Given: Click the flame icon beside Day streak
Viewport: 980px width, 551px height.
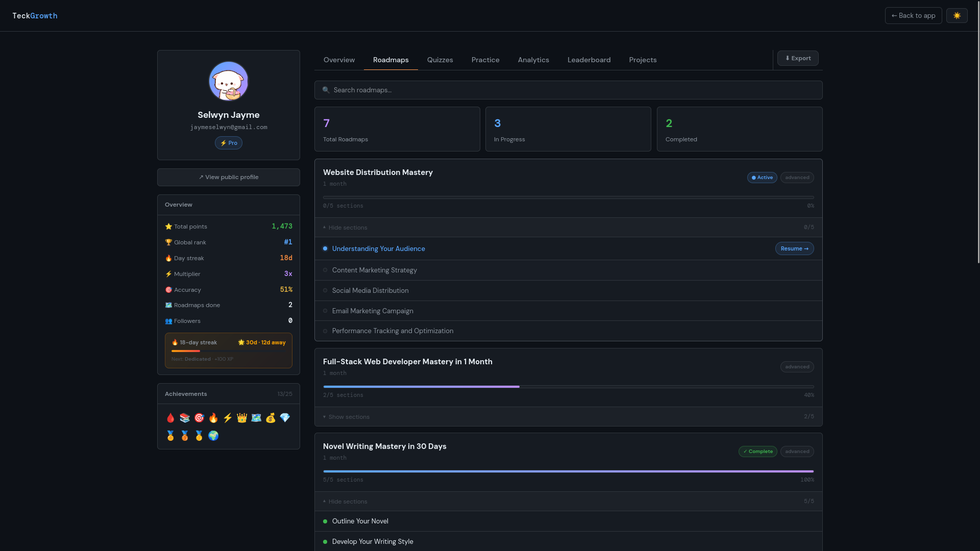Looking at the screenshot, I should click(x=168, y=258).
